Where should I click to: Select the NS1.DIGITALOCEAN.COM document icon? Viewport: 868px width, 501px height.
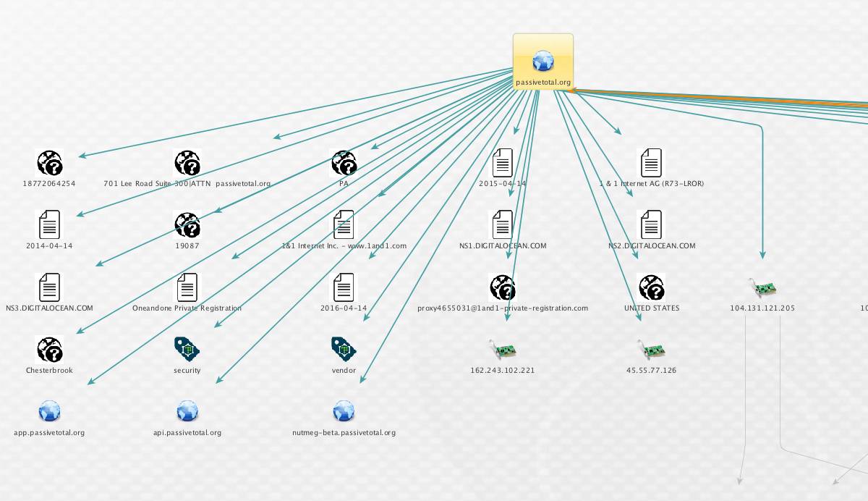pyautogui.click(x=502, y=225)
